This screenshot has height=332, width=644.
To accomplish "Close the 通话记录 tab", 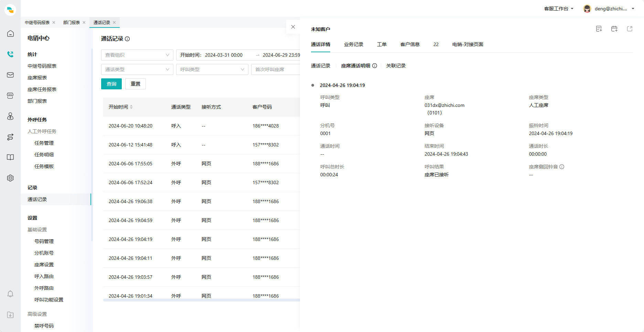I will coord(114,22).
